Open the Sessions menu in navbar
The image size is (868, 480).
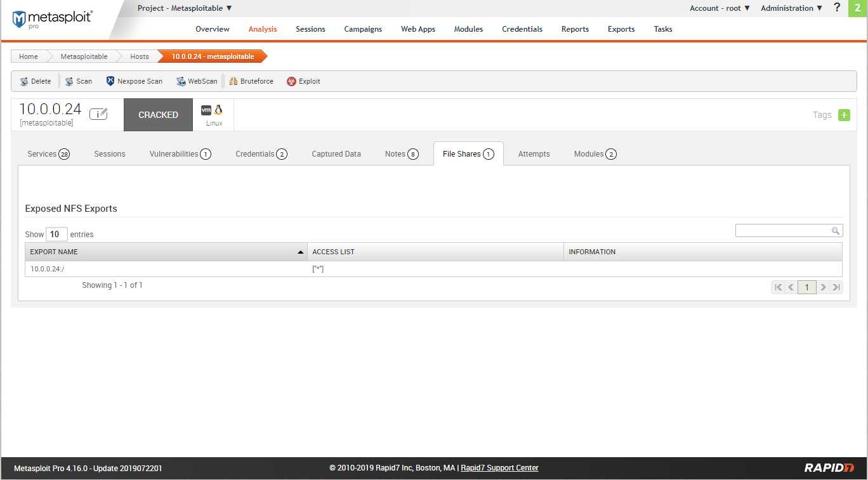tap(310, 29)
